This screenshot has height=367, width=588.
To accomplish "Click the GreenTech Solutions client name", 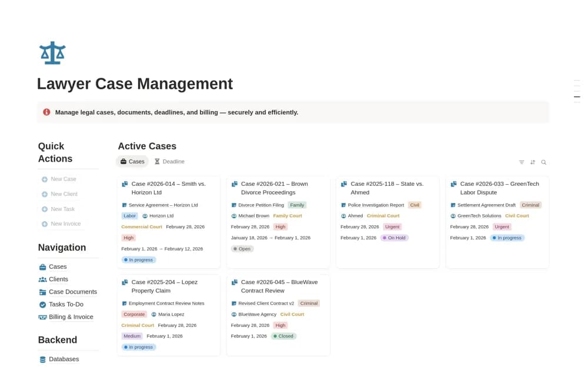I will (x=479, y=216).
